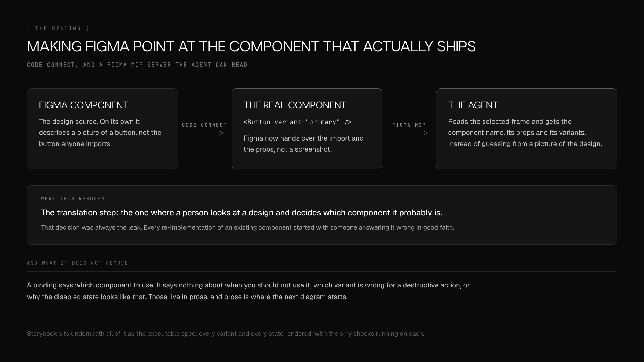Screen dimensions: 644x362
Task: Click the Code Connect arrow
Action: pos(205,133)
